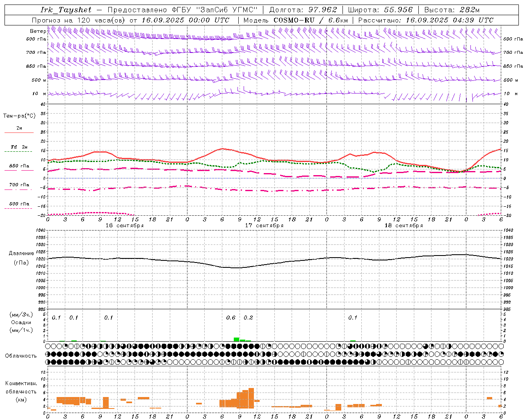The image size is (525, 420).
Task: Click the computed time Рассчитано: 16.09.2025 04:39 UTC
Action: point(426,20)
